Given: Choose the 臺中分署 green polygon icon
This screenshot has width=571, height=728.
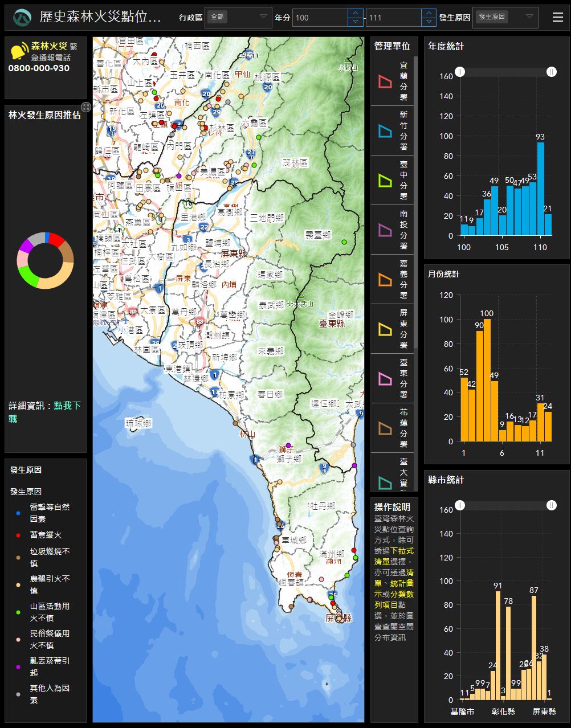Looking at the screenshot, I should coord(385,181).
